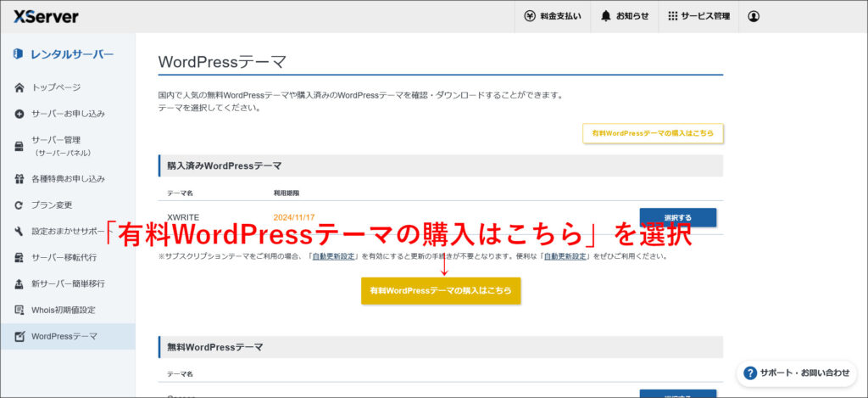Click 無料WordPressテーマ section heading
The width and height of the screenshot is (868, 398).
tap(214, 347)
